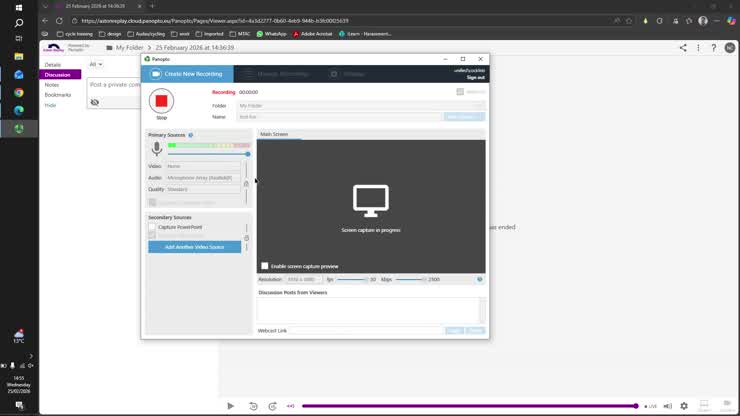Click the microphone icon under Primary Sources
The height and width of the screenshot is (416, 740).
coord(157,149)
